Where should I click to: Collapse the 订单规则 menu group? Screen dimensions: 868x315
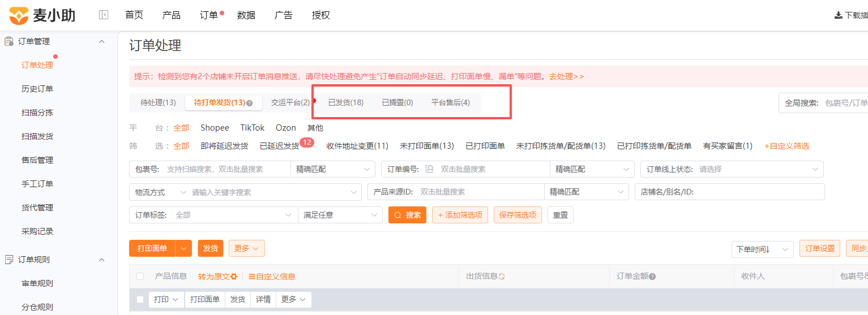coord(102,260)
